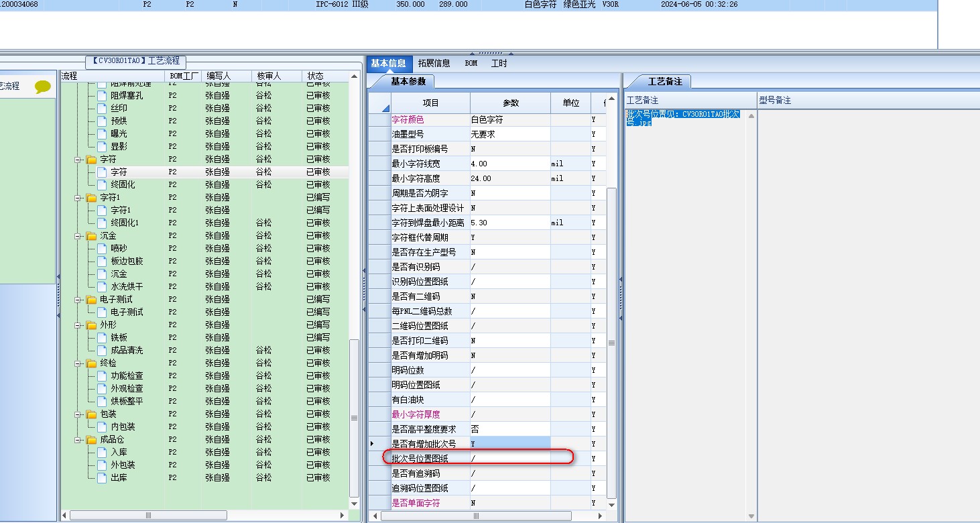Click the 最小字符高度 value 24.00
The image size is (980, 523).
pos(511,178)
